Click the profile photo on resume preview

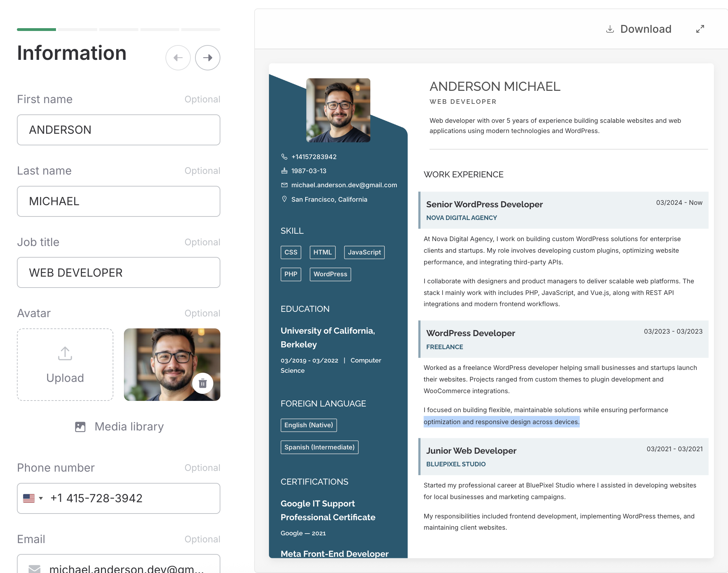[338, 110]
